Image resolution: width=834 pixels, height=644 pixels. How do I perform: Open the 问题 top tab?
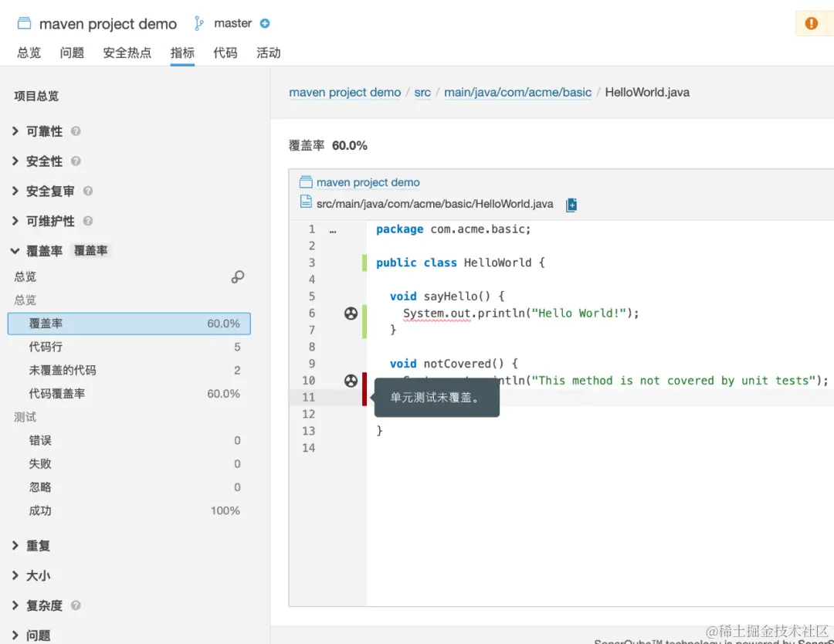(72, 53)
